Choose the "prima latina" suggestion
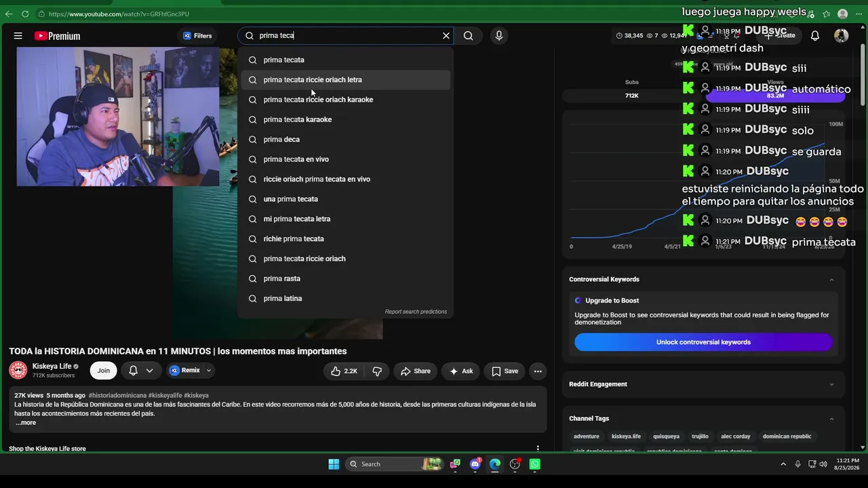Screen dimensions: 868x488 click(x=346, y=298)
